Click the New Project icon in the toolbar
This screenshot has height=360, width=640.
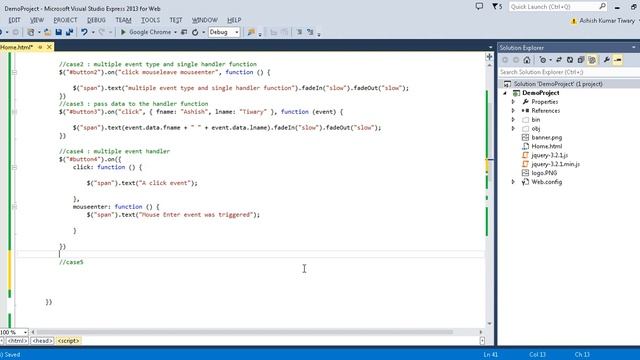coord(31,32)
